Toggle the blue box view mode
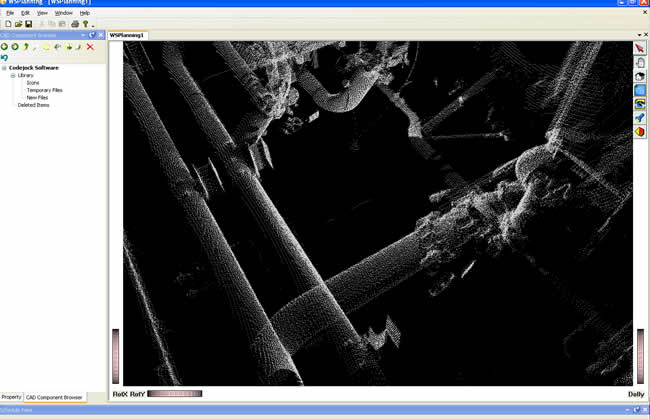 [x=640, y=90]
